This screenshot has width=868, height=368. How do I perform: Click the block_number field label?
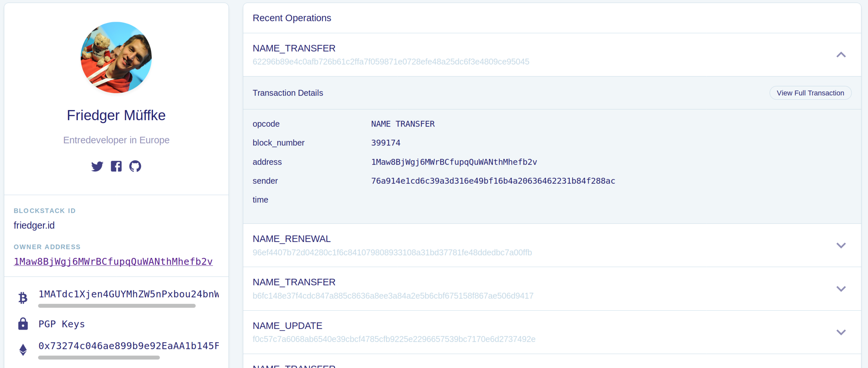tap(278, 143)
